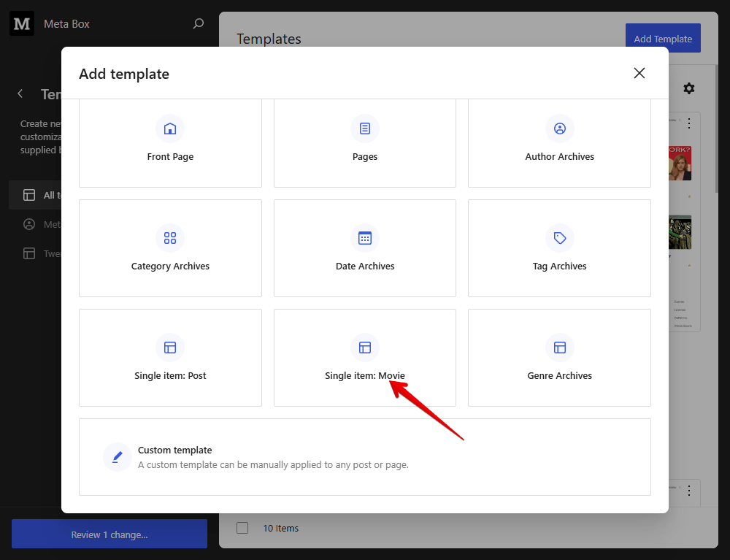This screenshot has height=560, width=730.
Task: Click the custom template description text
Action: 273,465
